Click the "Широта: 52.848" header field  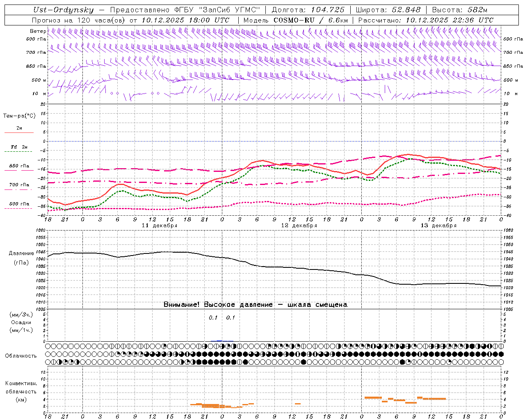[x=388, y=10]
